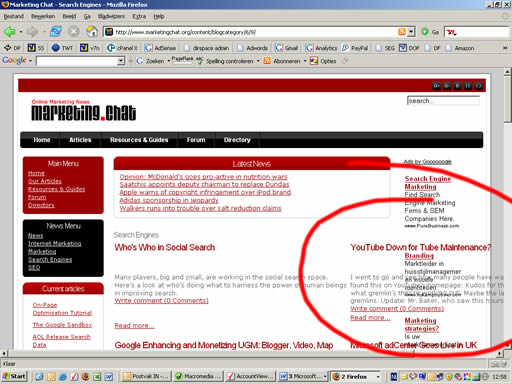Open the Analytics bookmark
The height and width of the screenshot is (384, 512).
(321, 48)
